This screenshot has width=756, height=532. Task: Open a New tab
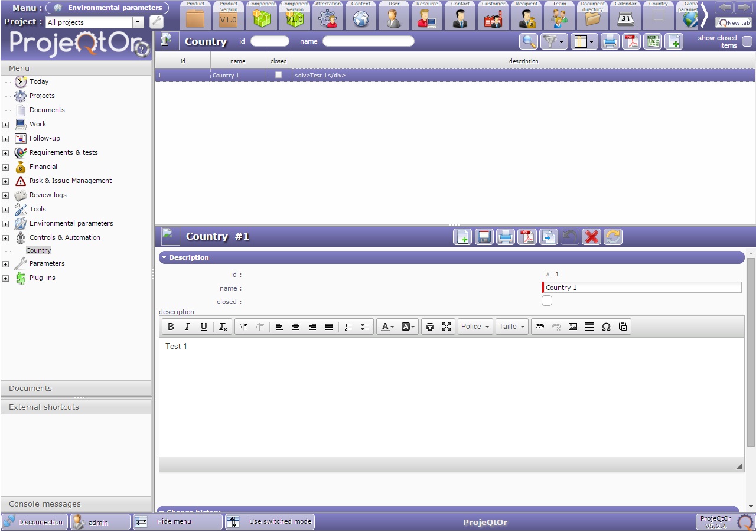[734, 22]
